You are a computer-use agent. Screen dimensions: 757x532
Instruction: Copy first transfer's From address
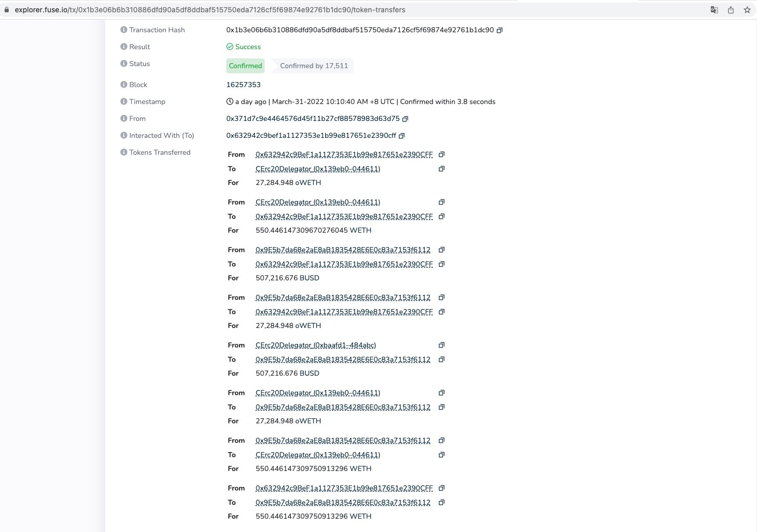click(441, 154)
